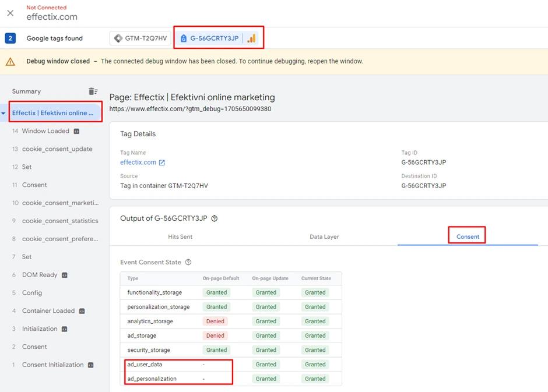Image resolution: width=548 pixels, height=392 pixels.
Task: Collapse the Effectix page tree arrow
Action: coord(3,114)
